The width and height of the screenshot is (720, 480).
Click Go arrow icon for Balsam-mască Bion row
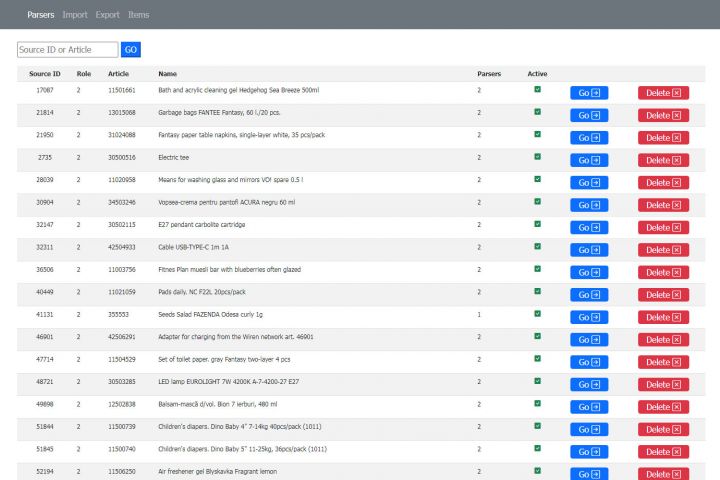597,407
